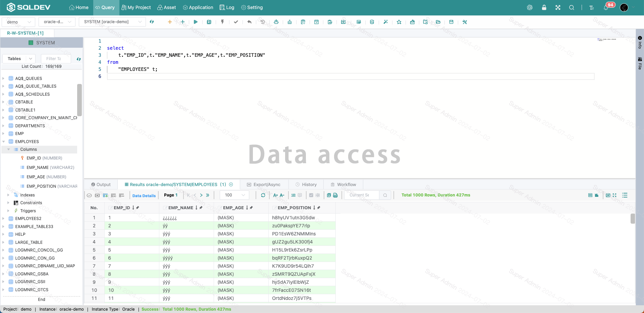Click the results grid vertical scrollbar
Viewport: 644px width, 313px height.
pos(633,219)
